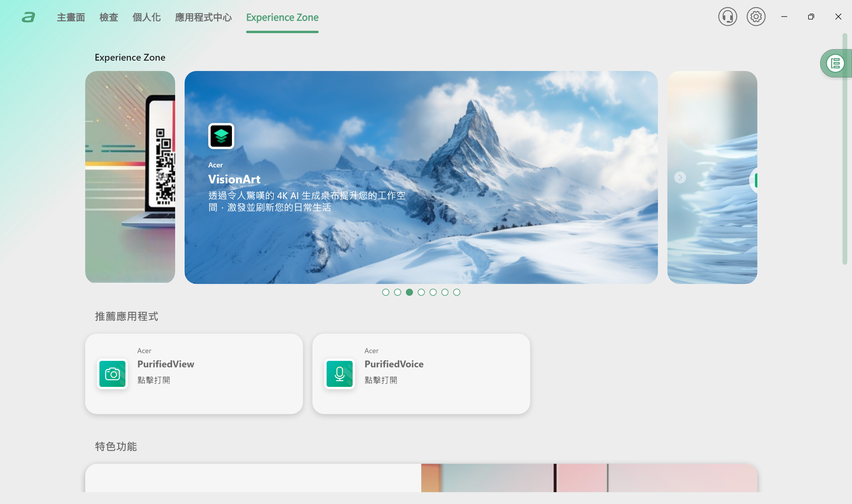Screen dimensions: 852x504
Task: Switch to the 主畫面 tab
Action: point(71,17)
